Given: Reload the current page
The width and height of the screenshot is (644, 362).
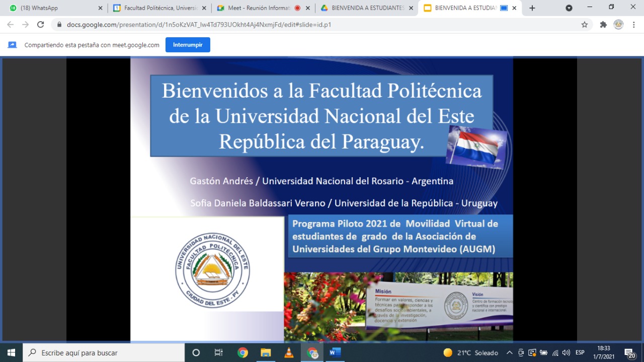Looking at the screenshot, I should [x=41, y=25].
